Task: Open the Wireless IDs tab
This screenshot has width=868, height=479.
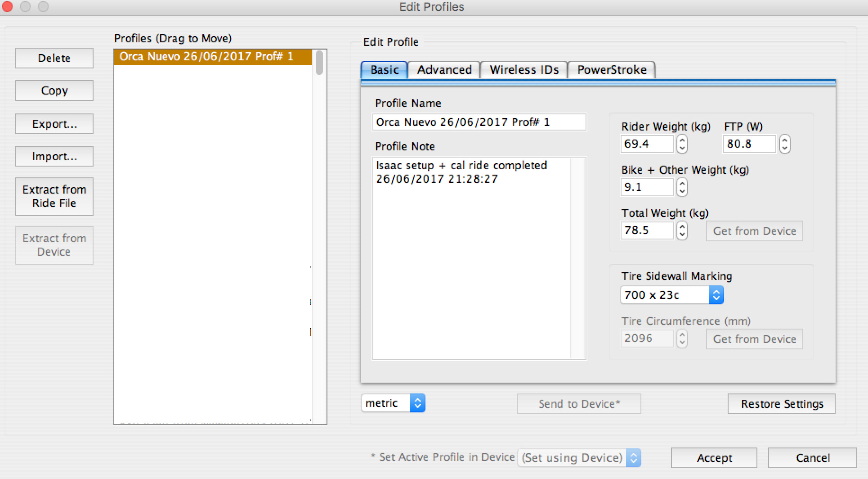Action: click(x=524, y=70)
